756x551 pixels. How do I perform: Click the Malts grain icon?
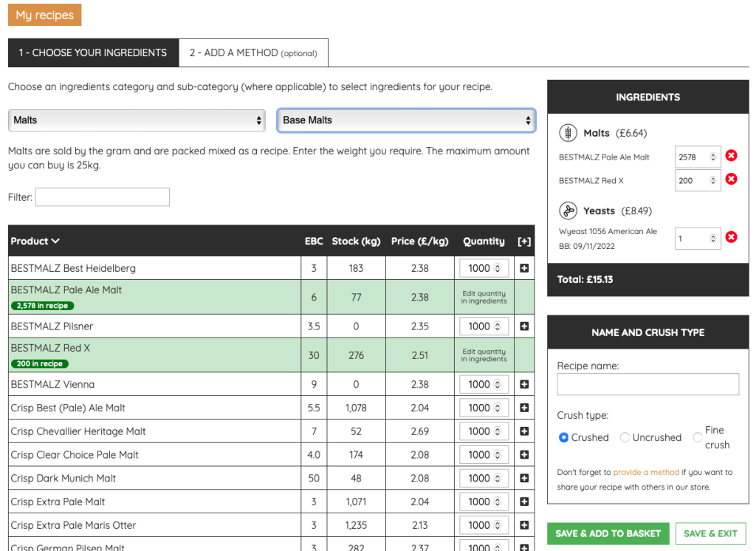(x=568, y=133)
